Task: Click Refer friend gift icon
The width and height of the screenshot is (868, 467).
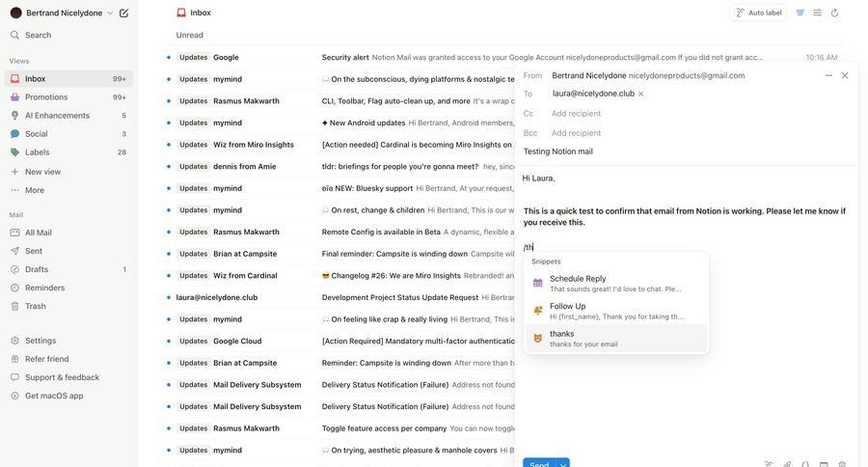Action: click(x=14, y=359)
